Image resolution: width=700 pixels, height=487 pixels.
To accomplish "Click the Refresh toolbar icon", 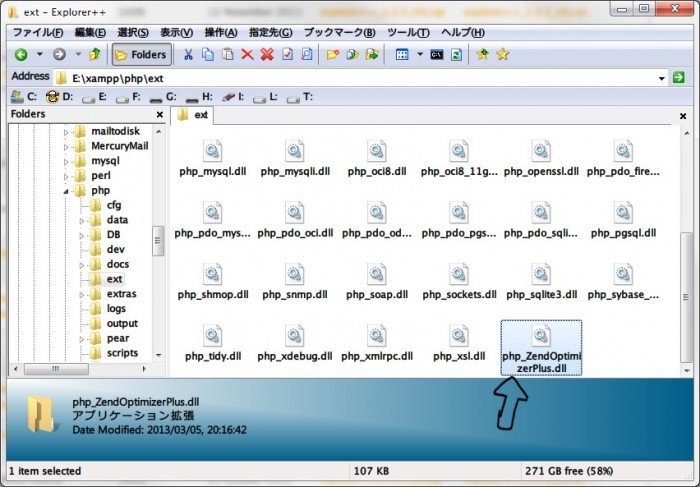I will point(456,54).
